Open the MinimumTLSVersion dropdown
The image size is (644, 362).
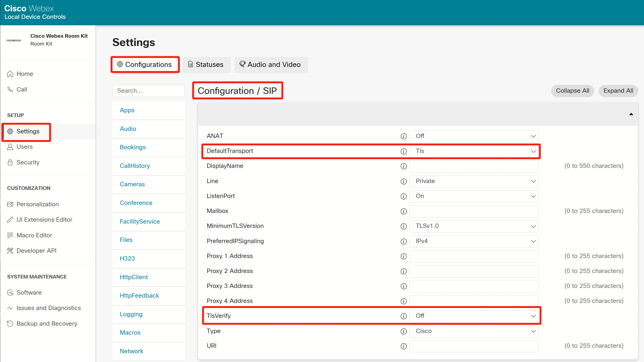(474, 226)
